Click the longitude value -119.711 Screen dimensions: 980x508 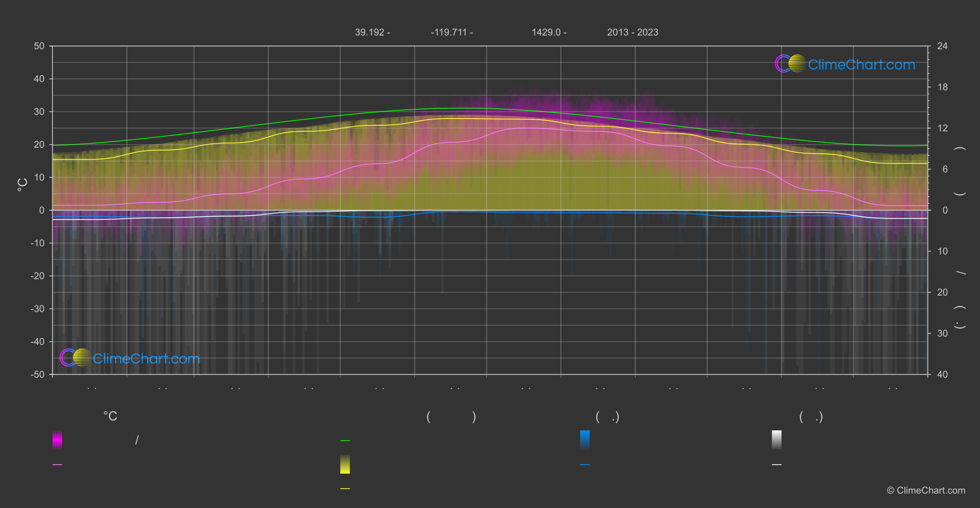coord(449,32)
